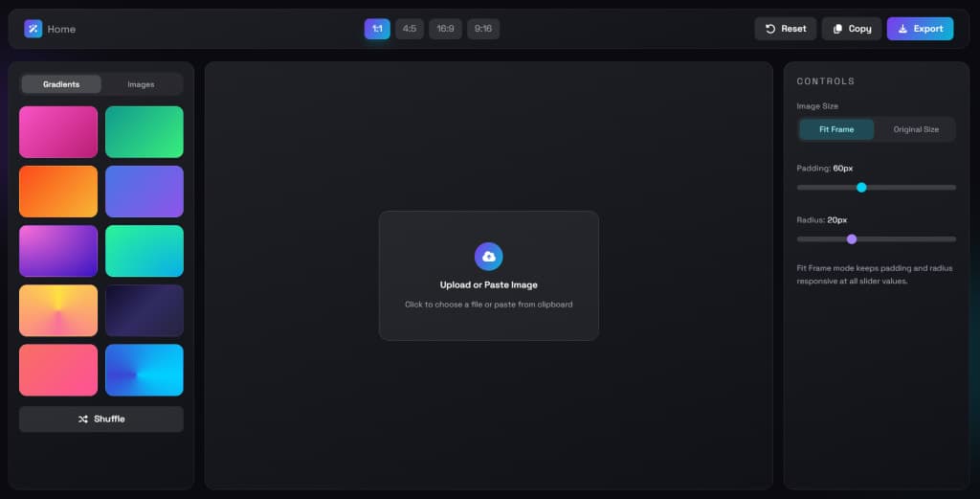Click the Export button
This screenshot has height=499, width=980.
(x=920, y=29)
